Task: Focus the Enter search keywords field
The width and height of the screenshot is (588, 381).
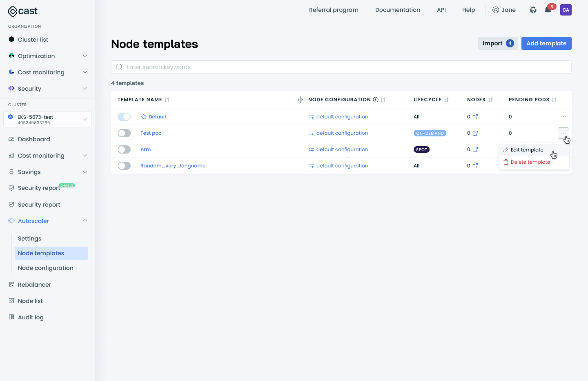Action: [x=341, y=67]
